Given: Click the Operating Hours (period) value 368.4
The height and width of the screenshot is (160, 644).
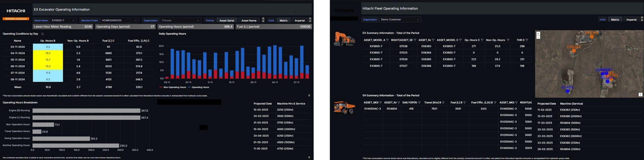Looking at the screenshot, I should tap(228, 27).
